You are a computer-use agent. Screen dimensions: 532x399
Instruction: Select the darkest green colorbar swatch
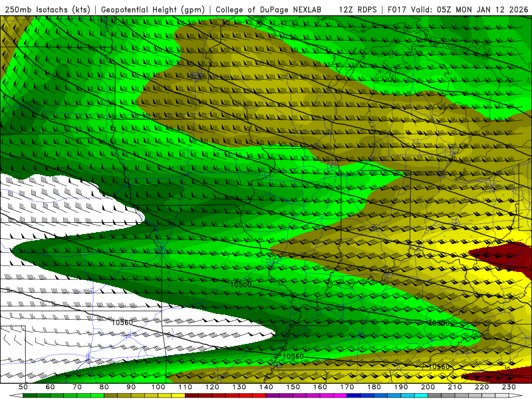pyautogui.click(x=29, y=396)
